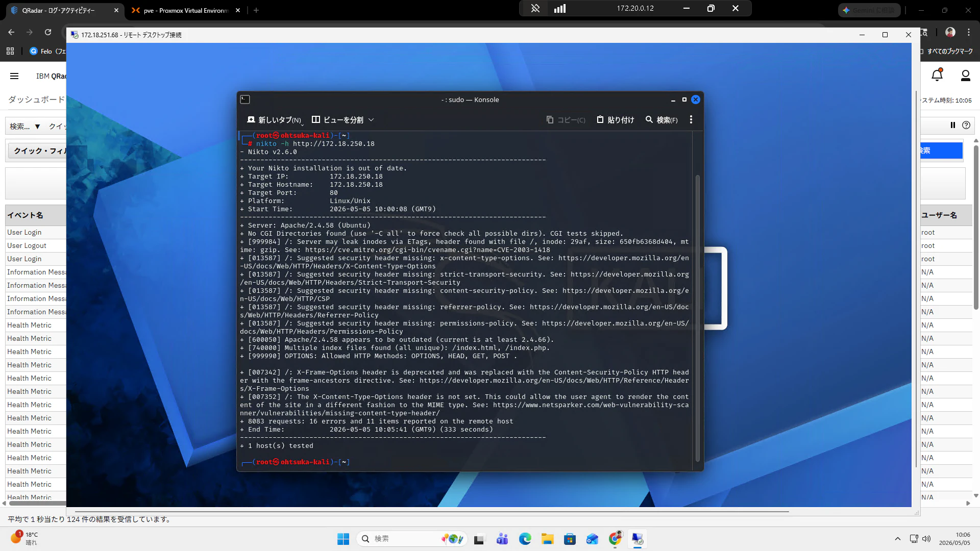The height and width of the screenshot is (551, 980).
Task: Expand the split view dropdown chevron in Konsole
Action: tap(371, 119)
